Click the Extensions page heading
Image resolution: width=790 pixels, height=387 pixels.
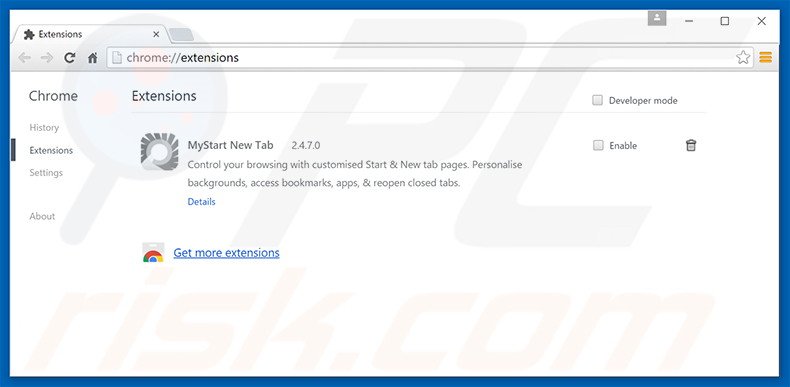(164, 96)
